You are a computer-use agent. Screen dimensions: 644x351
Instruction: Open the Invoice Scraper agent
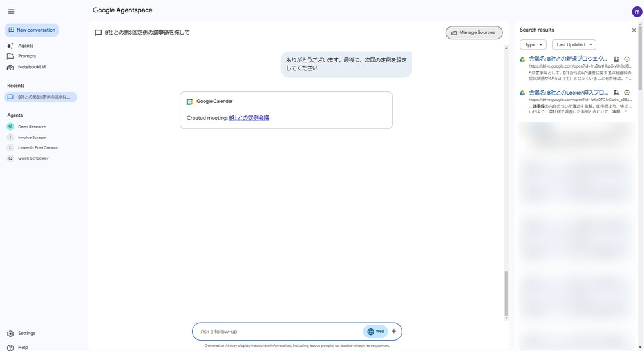(x=32, y=138)
